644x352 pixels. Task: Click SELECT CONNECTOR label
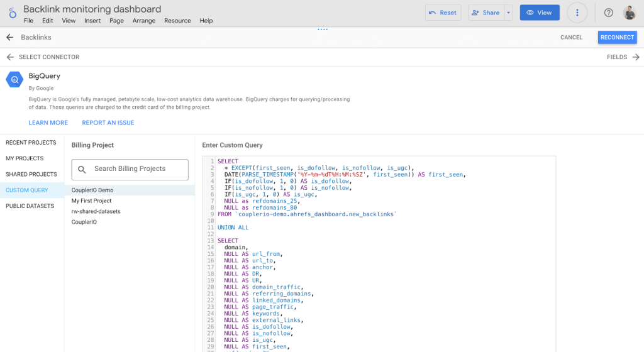pos(49,57)
